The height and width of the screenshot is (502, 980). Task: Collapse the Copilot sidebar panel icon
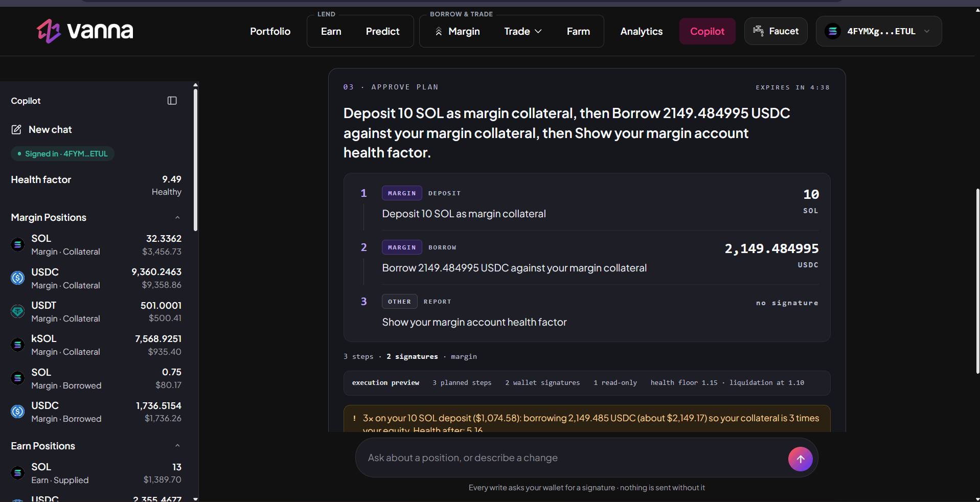(172, 101)
